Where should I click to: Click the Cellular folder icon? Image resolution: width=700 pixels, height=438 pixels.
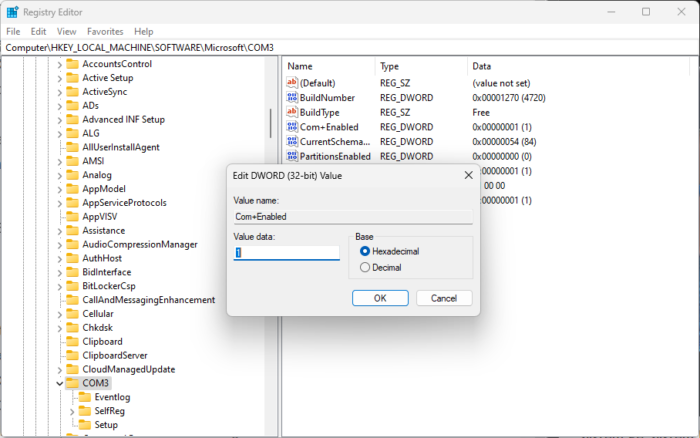click(72, 313)
